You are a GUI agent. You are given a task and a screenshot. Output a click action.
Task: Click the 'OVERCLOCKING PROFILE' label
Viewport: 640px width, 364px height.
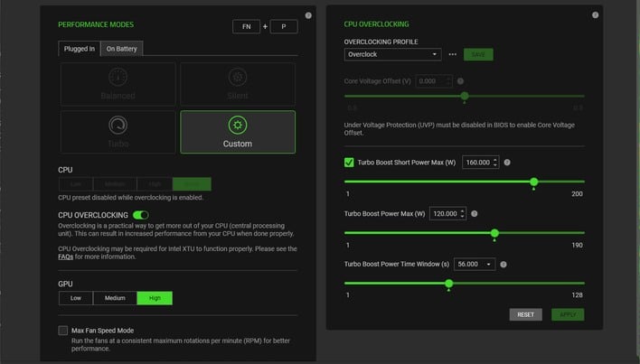[381, 42]
